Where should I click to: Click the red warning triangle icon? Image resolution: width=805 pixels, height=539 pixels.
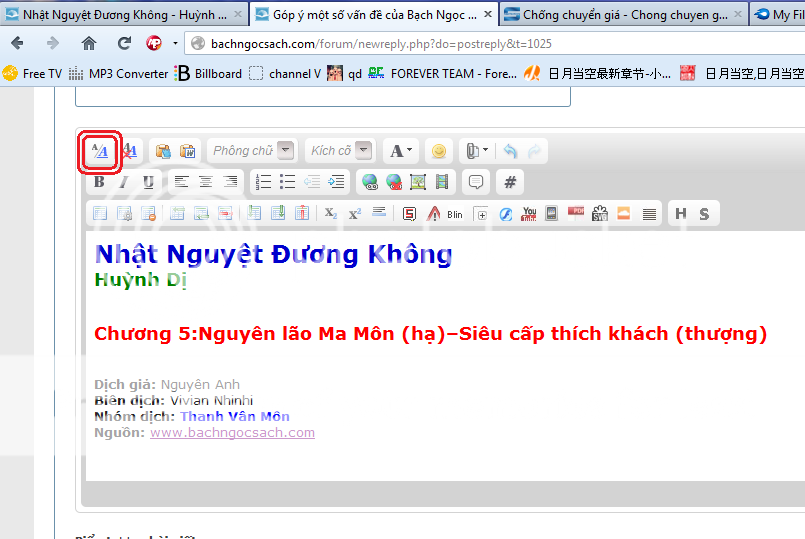point(433,214)
